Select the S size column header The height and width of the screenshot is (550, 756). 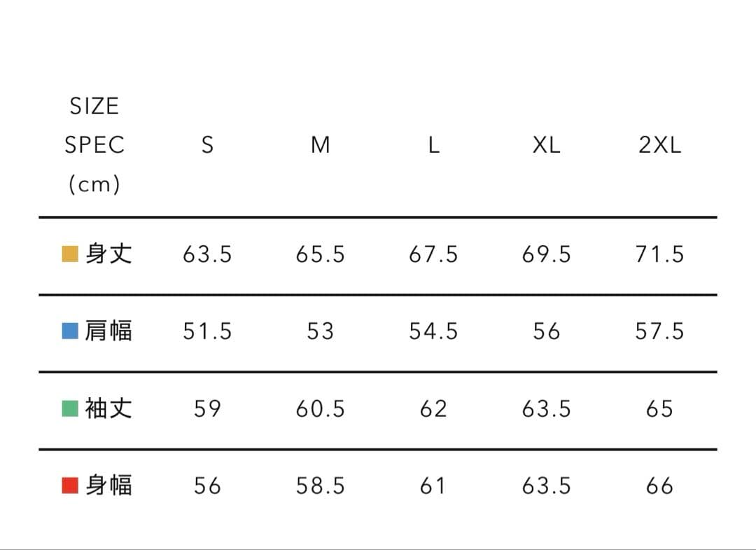pyautogui.click(x=207, y=145)
